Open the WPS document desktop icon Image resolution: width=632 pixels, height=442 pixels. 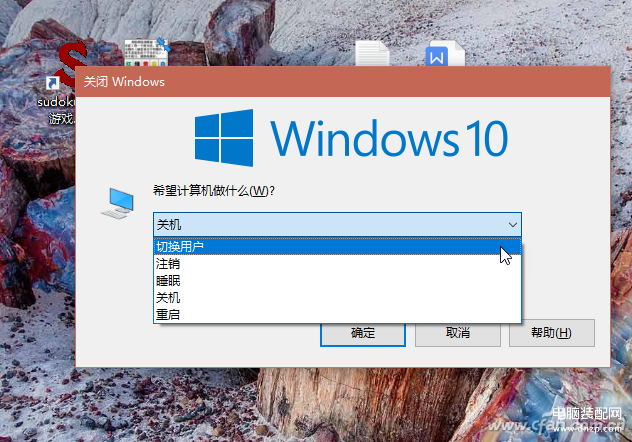[445, 53]
